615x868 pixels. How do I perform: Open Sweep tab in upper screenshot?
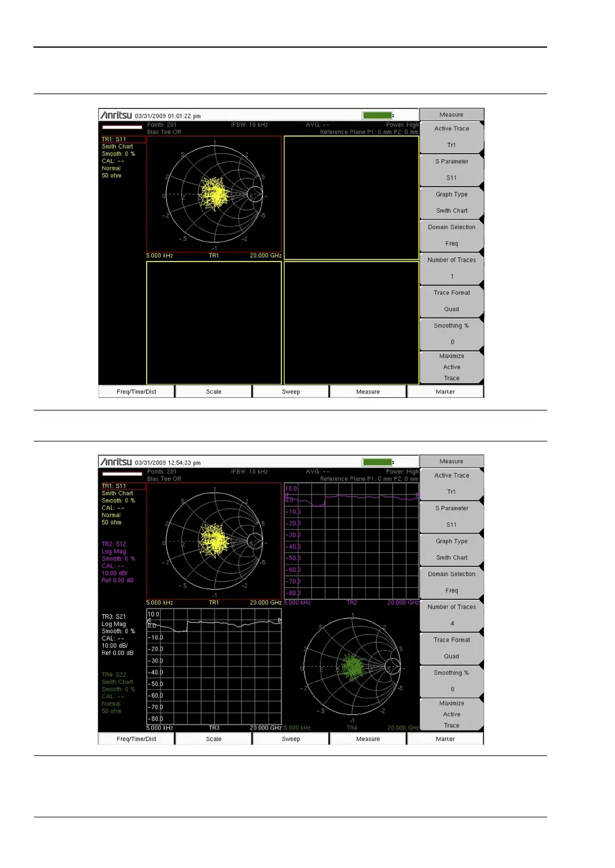tap(291, 391)
